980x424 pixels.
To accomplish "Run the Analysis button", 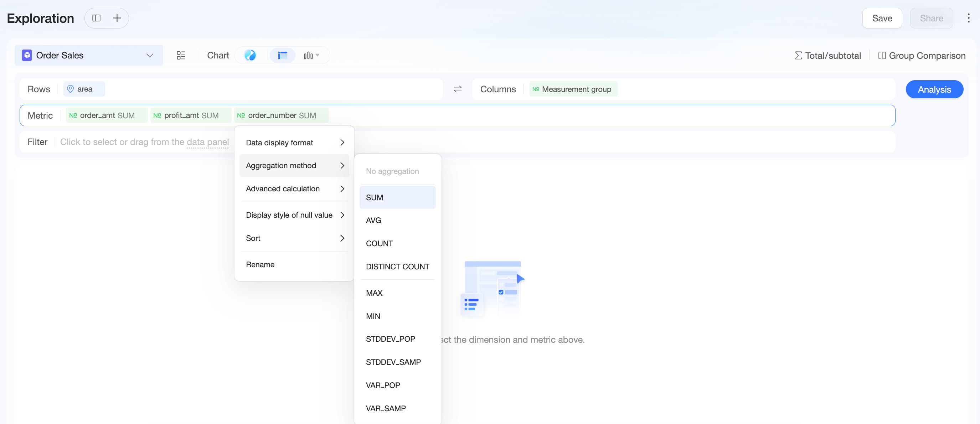I will click(x=934, y=89).
